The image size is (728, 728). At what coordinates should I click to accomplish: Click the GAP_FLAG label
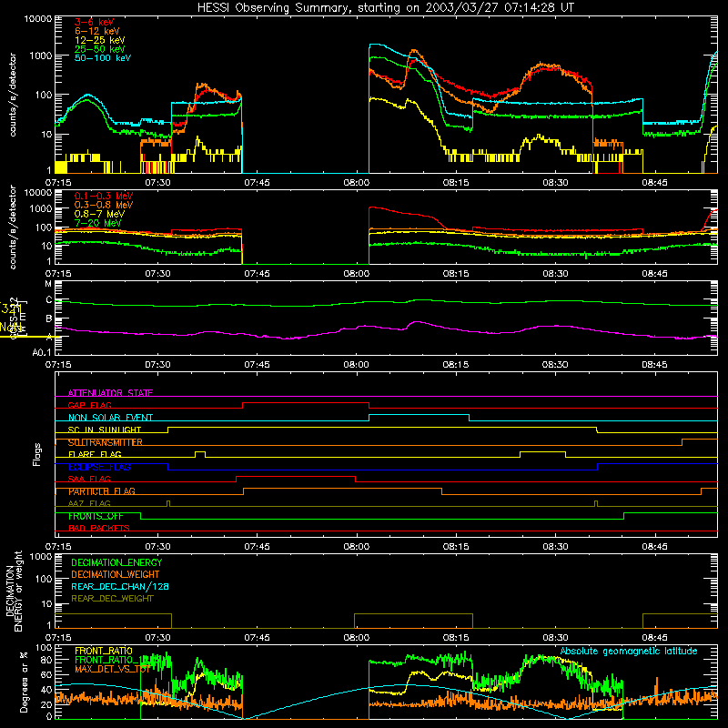89,405
